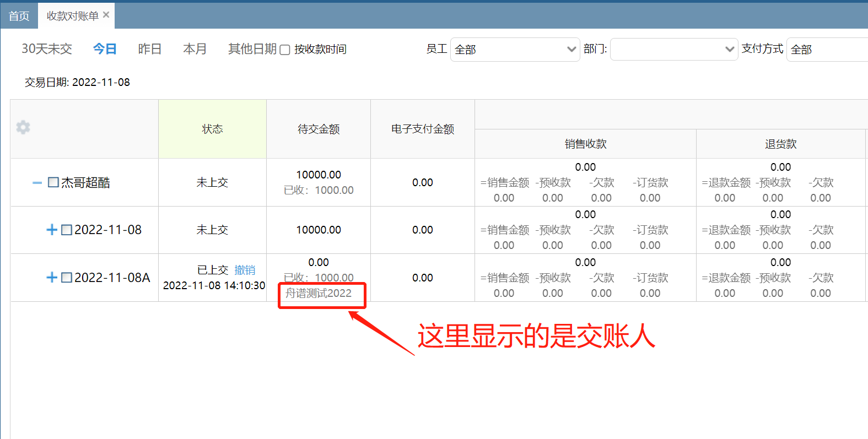
Task: Expand the 2022-11-08 row
Action: (52, 230)
